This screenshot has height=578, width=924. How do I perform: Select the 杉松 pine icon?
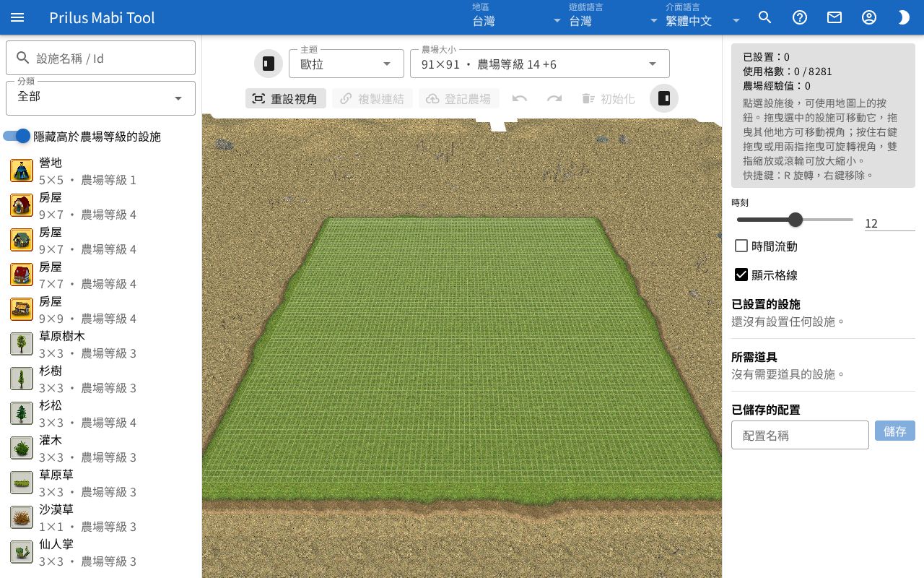pos(22,414)
